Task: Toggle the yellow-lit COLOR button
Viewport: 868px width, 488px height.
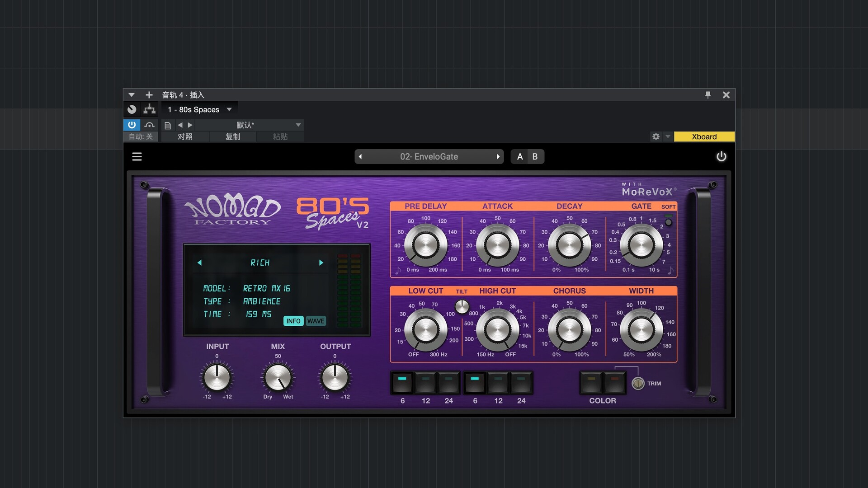Action: point(591,383)
